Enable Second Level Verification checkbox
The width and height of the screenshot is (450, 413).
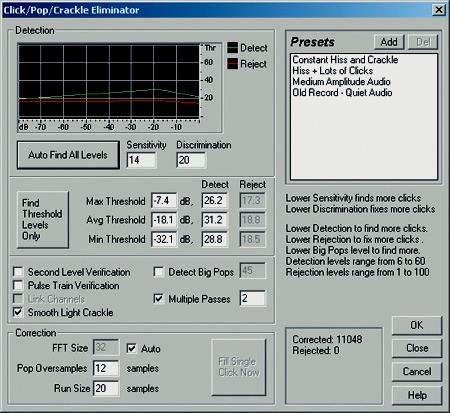[x=18, y=272]
